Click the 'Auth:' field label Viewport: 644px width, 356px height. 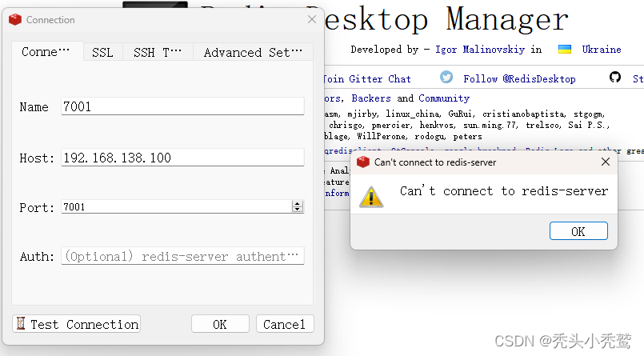[37, 257]
